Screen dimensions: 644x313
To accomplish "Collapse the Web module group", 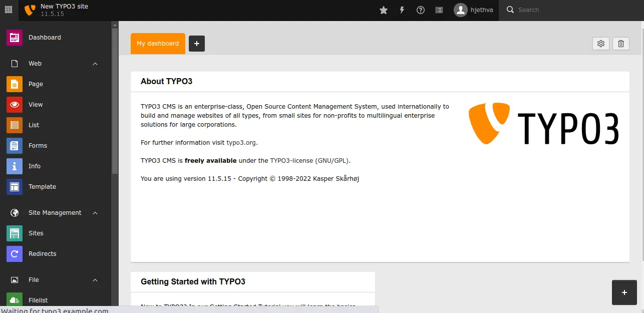I will [95, 64].
